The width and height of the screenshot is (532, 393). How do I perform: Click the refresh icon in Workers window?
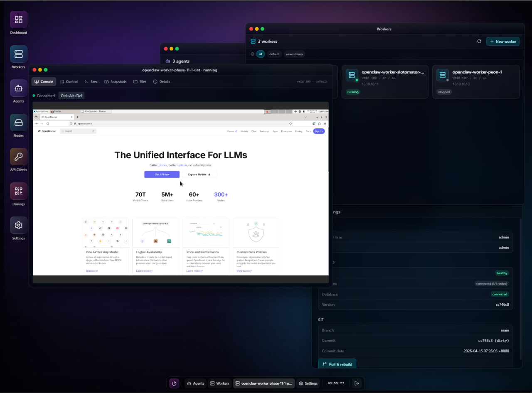coord(479,42)
